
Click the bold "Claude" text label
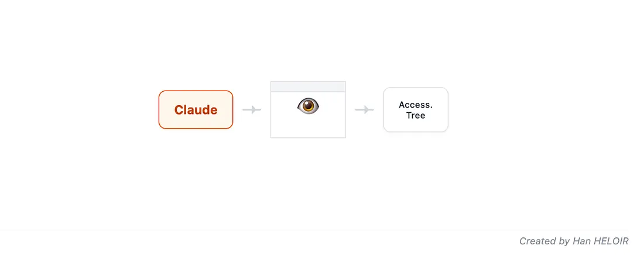pos(196,110)
